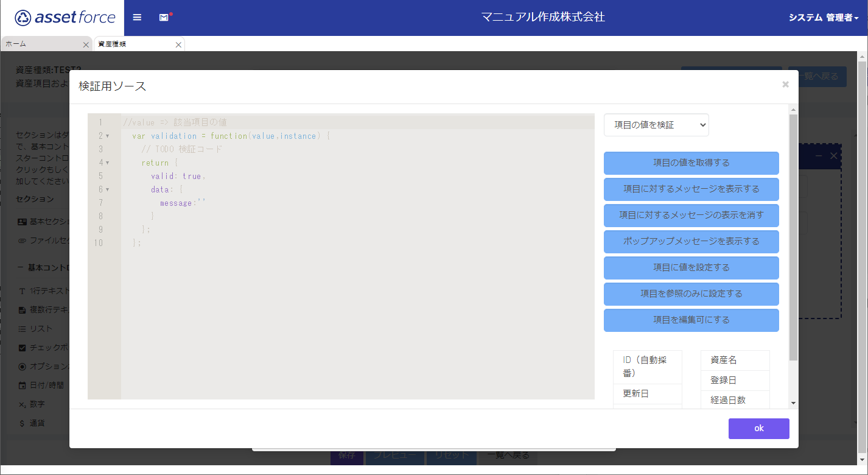
Task: Select 通貨 control in background sidebar
Action: tap(31, 423)
